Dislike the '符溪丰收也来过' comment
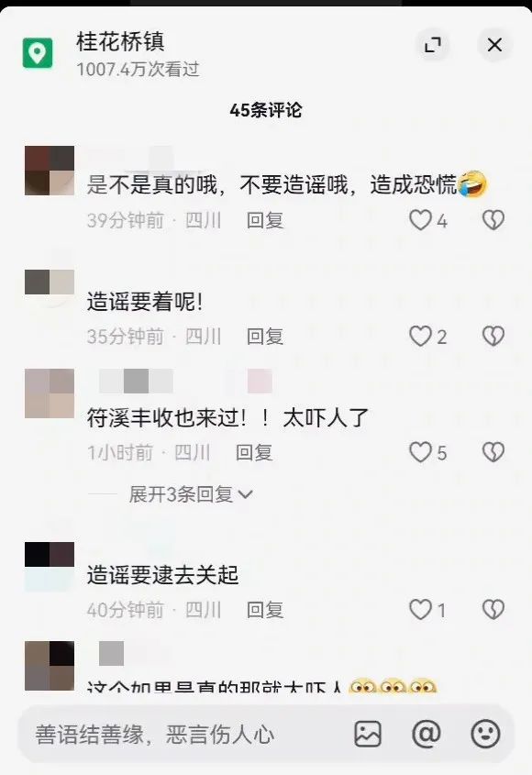 pyautogui.click(x=493, y=452)
